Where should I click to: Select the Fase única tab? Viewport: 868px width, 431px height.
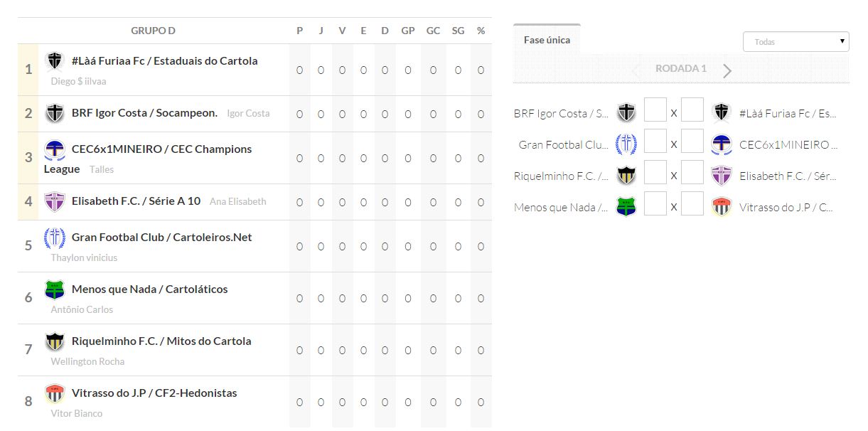pos(547,40)
